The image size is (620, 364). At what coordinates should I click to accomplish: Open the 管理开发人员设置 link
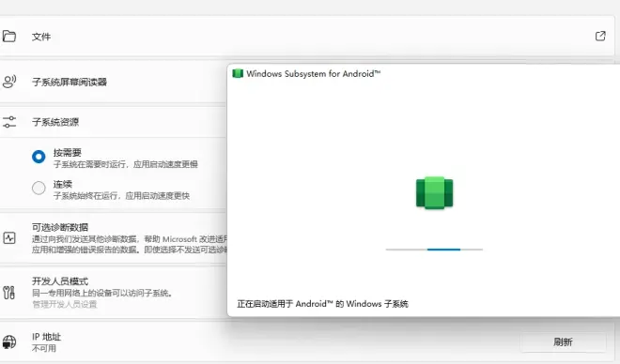coord(65,304)
